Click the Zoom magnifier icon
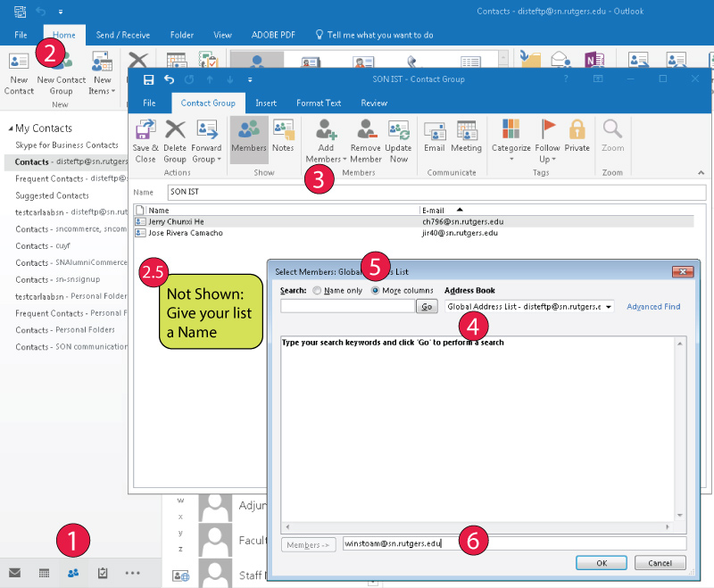 pos(612,128)
